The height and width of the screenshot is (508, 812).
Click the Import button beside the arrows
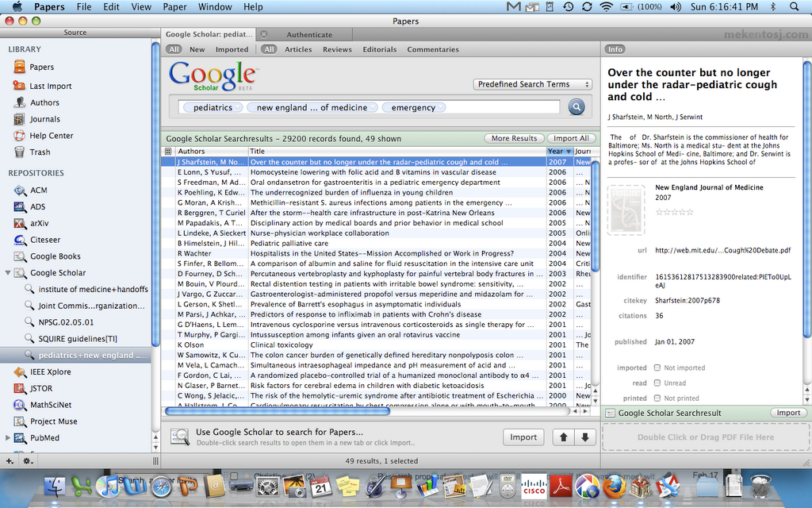pyautogui.click(x=523, y=437)
